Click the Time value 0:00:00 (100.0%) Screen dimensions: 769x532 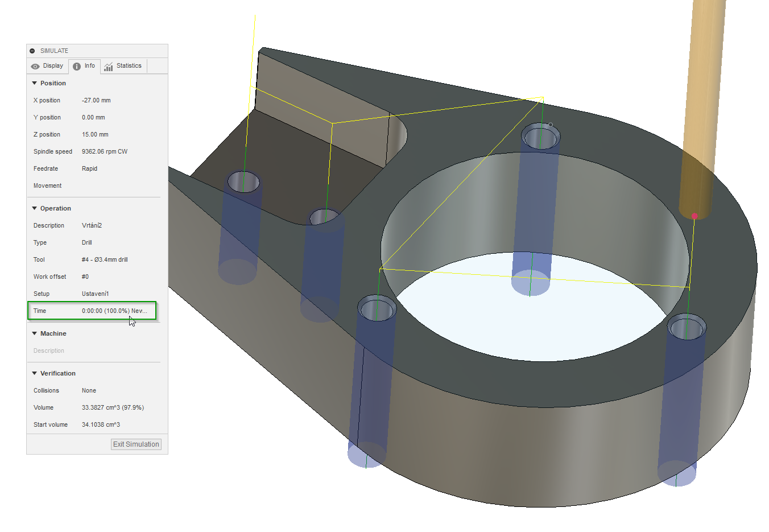point(106,311)
